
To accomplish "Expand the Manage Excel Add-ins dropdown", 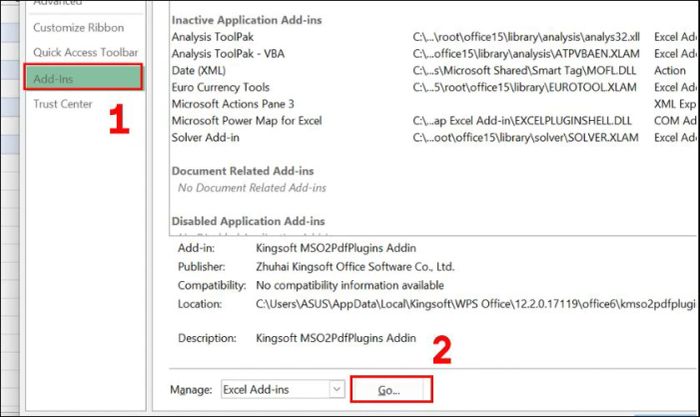I will click(x=283, y=389).
